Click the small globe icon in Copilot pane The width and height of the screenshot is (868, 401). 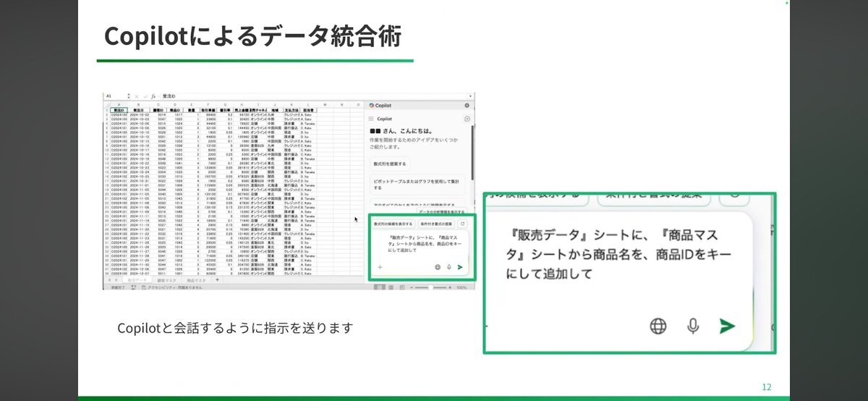click(438, 267)
